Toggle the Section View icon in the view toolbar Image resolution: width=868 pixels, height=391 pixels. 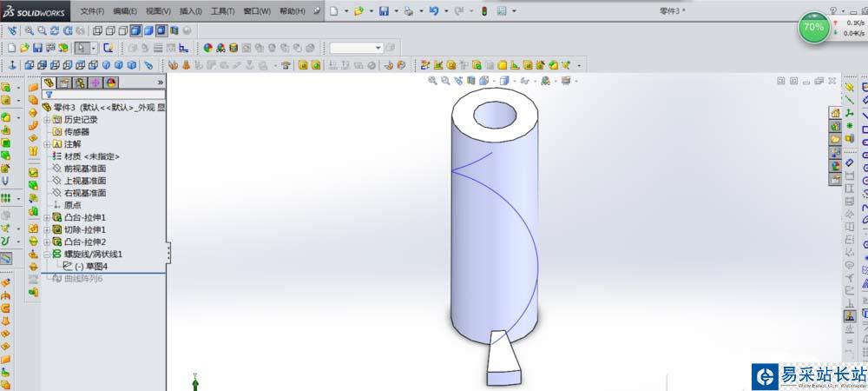point(174,31)
